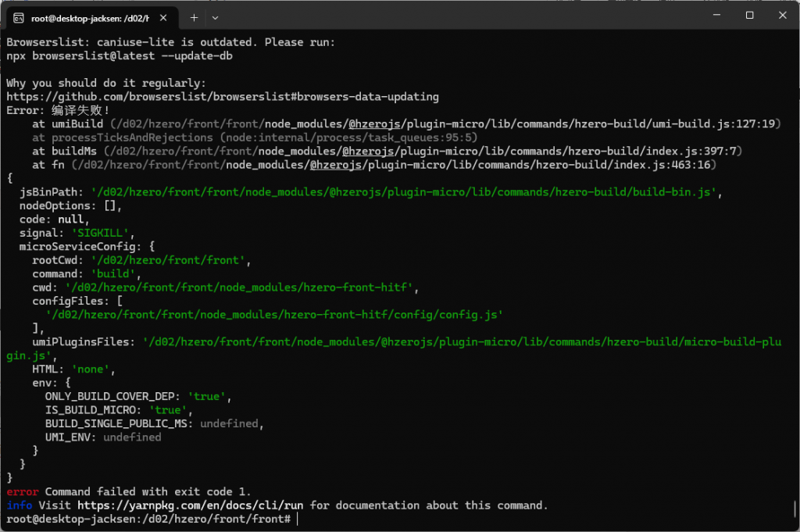Open the github.com browserslist URL

222,97
